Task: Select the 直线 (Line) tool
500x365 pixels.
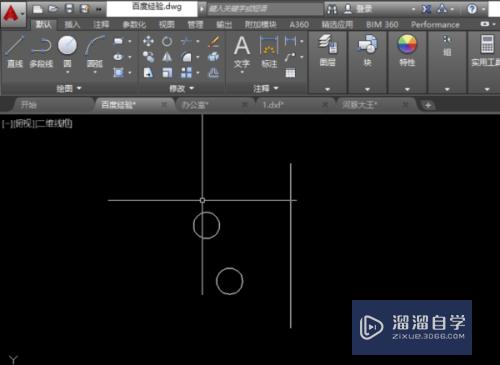Action: pos(15,52)
